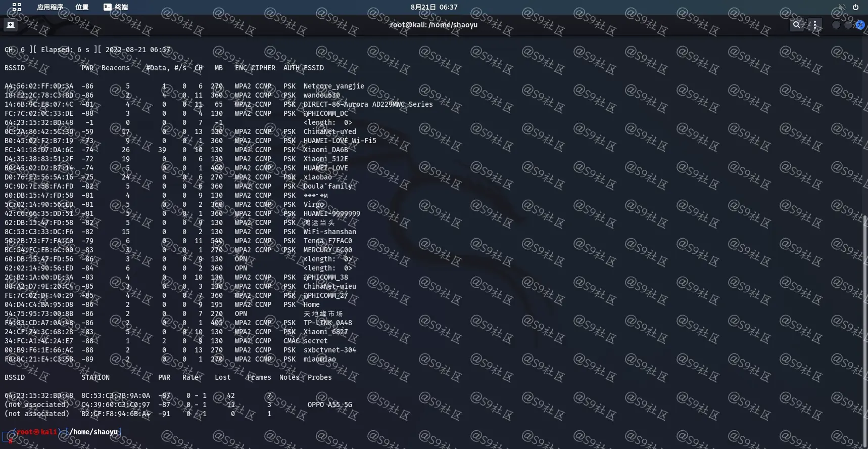Click the window title root@kali: /home/shaoyu
Screen dimensions: 868x449
pos(433,25)
